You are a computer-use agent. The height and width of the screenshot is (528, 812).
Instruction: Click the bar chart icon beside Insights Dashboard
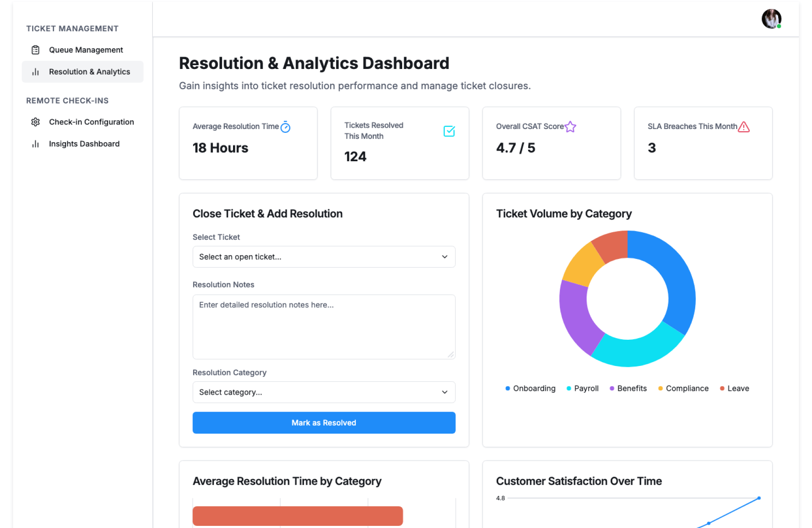(x=36, y=144)
